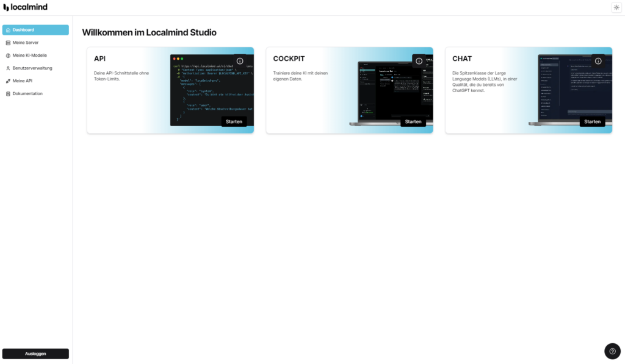Open Meine Server in sidebar
The image size is (625, 364).
click(x=35, y=43)
